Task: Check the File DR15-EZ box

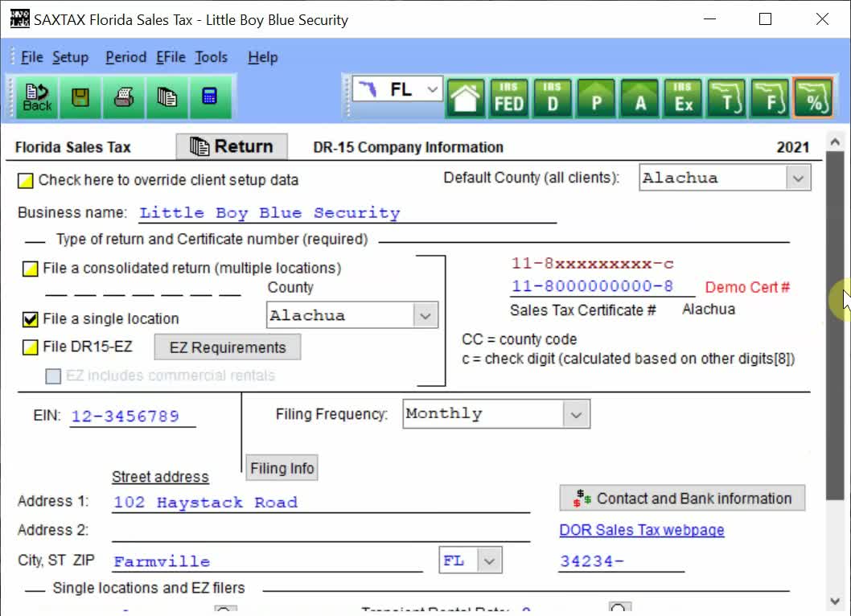Action: (31, 347)
